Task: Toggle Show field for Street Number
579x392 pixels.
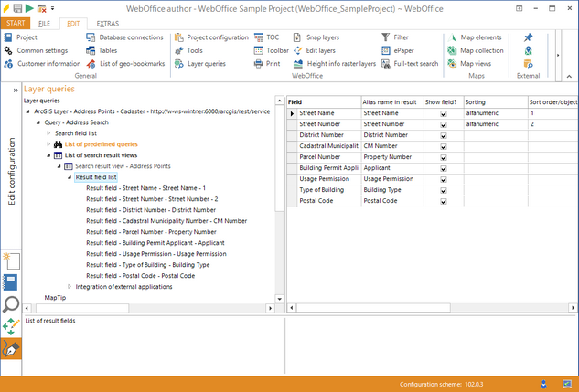Action: 444,124
